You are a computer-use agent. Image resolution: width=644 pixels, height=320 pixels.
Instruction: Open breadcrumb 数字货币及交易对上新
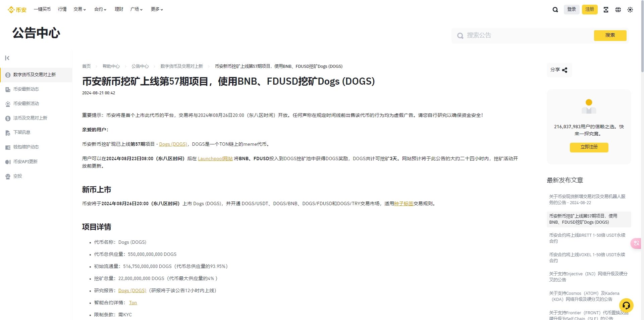182,66
